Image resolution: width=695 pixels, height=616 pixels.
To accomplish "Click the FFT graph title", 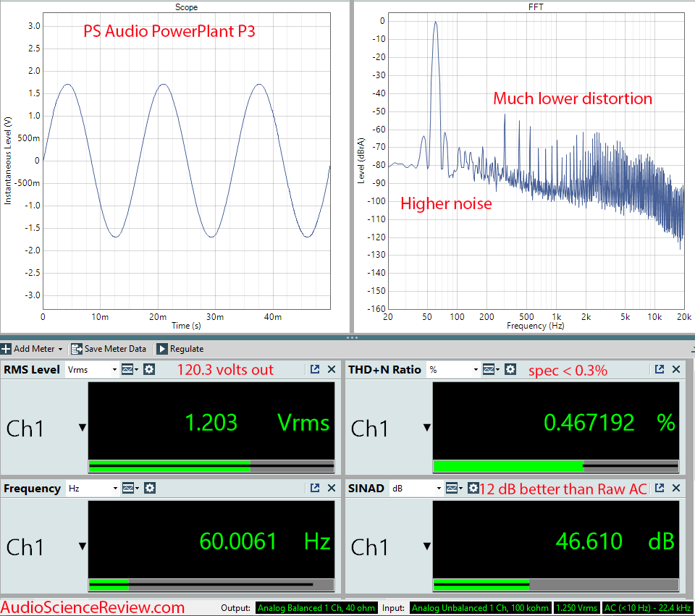I will (x=536, y=7).
